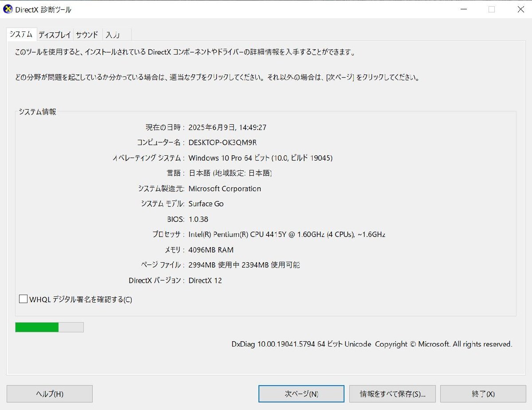Image resolution: width=532 pixels, height=410 pixels.
Task: Click the DxDiag 10.00.19041.5794 copyright line
Action: (372, 344)
